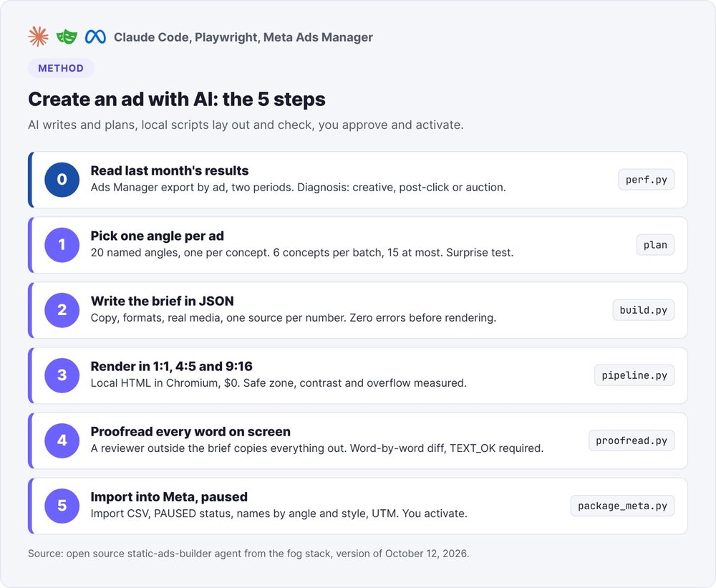Select the plan tag

click(x=655, y=245)
